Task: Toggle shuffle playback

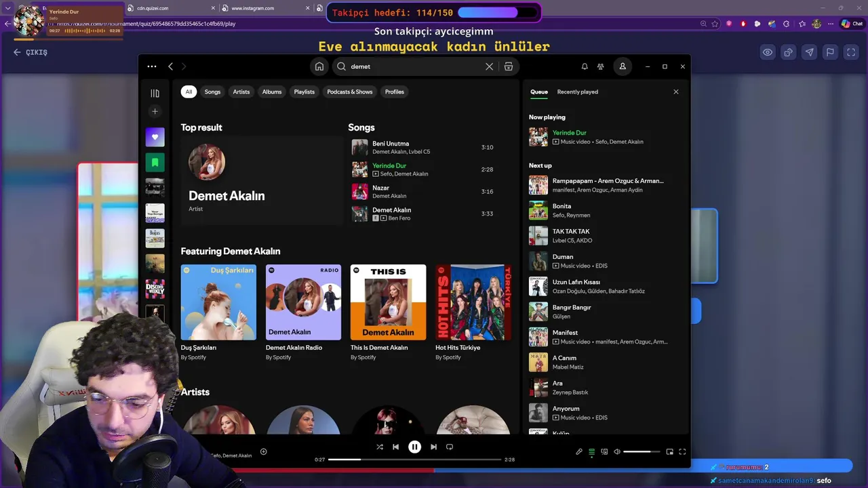Action: [380, 447]
